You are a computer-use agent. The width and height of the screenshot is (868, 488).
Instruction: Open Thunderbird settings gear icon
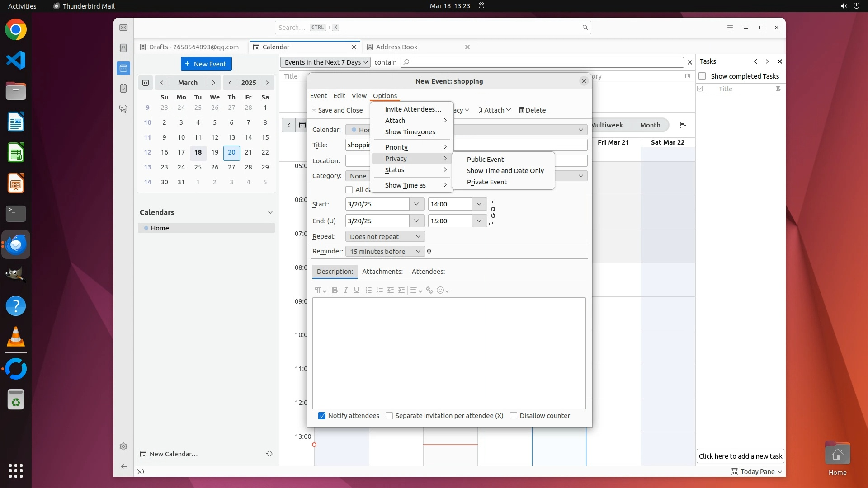coord(123,446)
